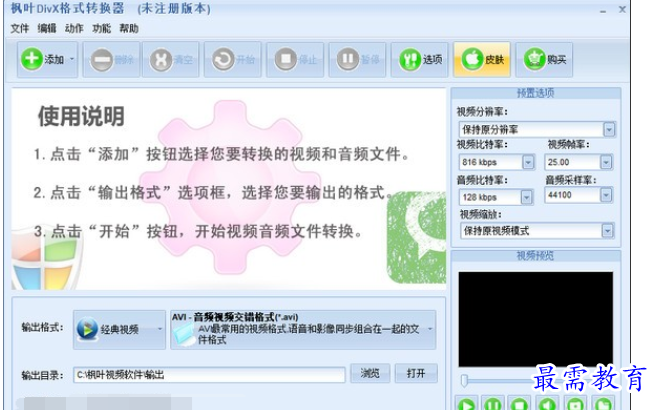Click the preview play button
655x410 pixels.
[x=466, y=404]
